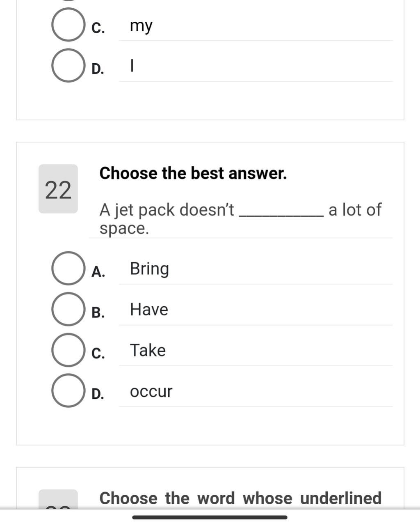Tap the words "A jet pack doesn't"
The image size is (420, 526).
167,210
